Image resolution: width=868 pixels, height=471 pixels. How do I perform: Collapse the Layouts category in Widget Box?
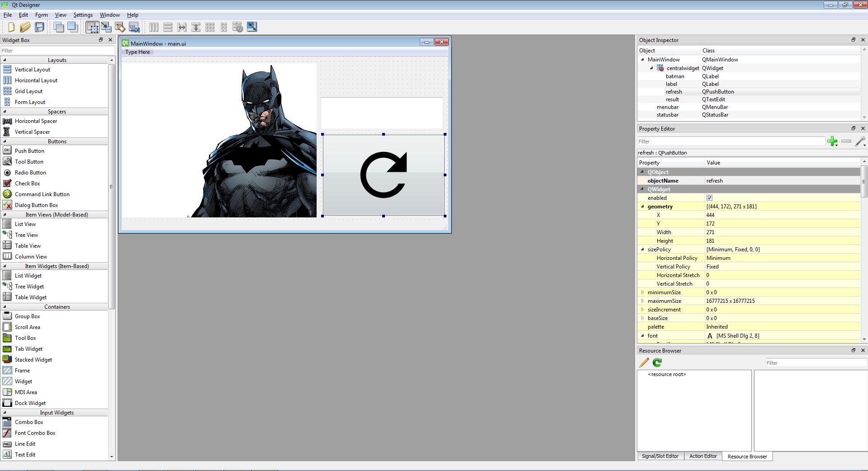pyautogui.click(x=5, y=60)
